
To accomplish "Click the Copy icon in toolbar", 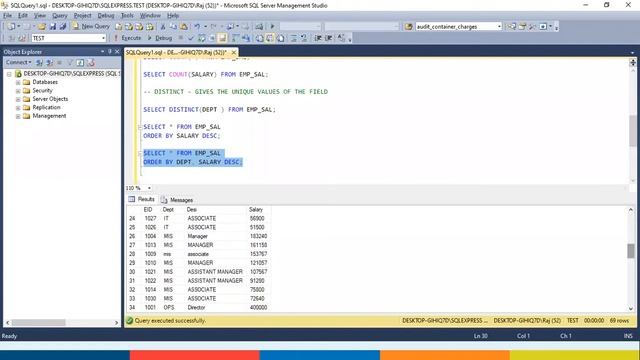I will [173, 27].
